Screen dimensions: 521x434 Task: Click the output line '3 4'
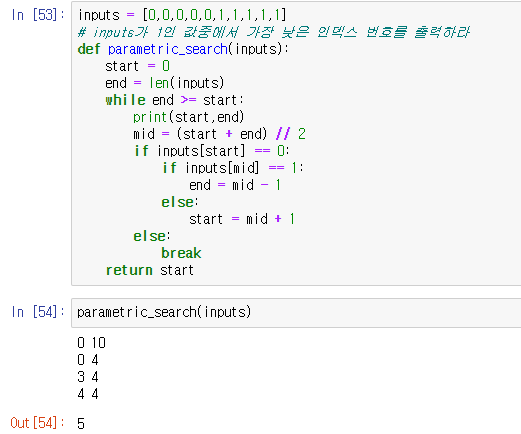point(88,377)
